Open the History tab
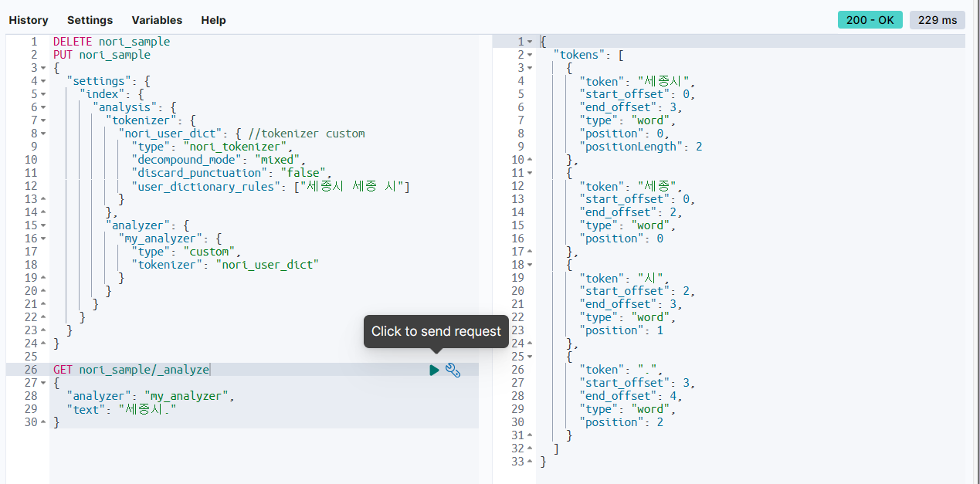The height and width of the screenshot is (484, 980). [x=29, y=20]
